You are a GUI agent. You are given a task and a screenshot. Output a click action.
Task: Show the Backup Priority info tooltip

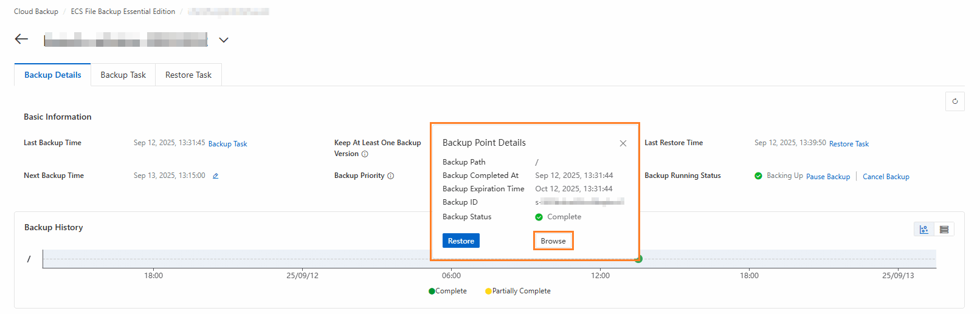(391, 176)
